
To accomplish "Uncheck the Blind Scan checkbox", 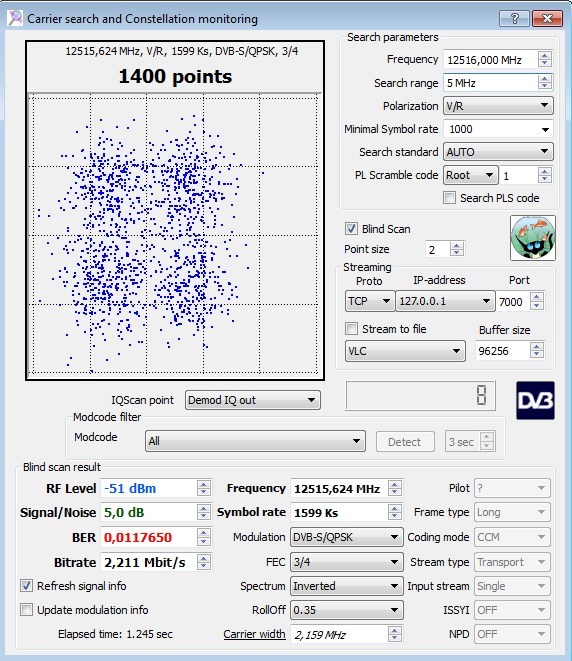I will pos(351,229).
